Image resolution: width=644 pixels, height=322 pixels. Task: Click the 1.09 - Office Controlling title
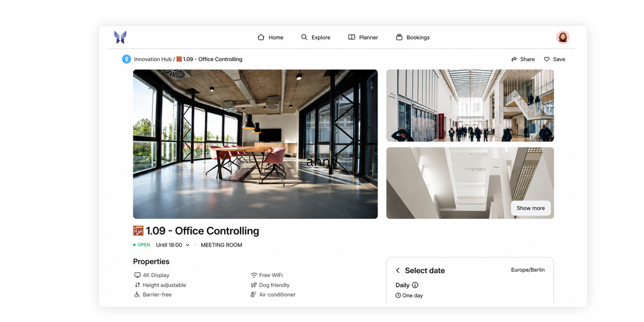tap(203, 231)
